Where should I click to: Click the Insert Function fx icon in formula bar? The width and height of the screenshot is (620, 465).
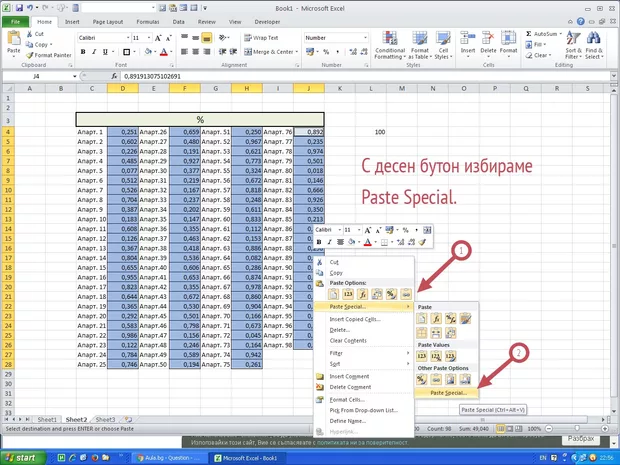coord(114,76)
